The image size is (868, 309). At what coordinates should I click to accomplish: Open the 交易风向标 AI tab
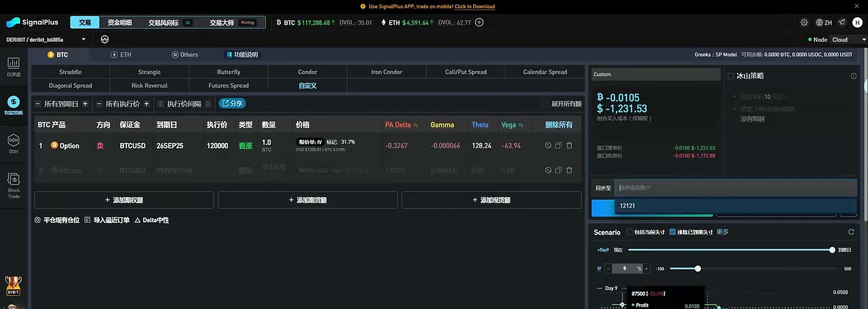click(x=170, y=22)
